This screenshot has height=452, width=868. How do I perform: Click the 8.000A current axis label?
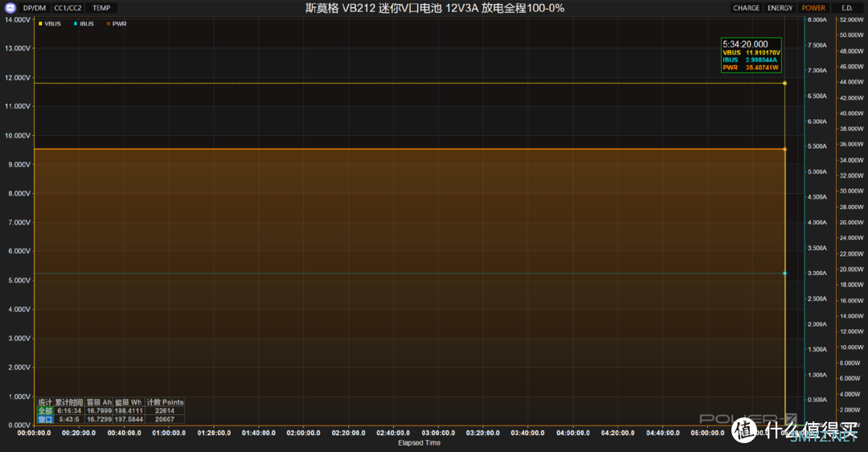tap(817, 19)
